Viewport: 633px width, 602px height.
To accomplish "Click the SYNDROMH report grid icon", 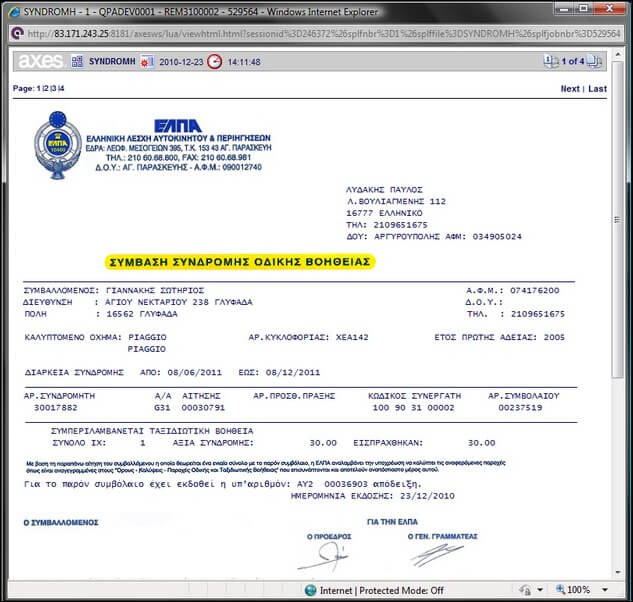I will click(x=77, y=61).
